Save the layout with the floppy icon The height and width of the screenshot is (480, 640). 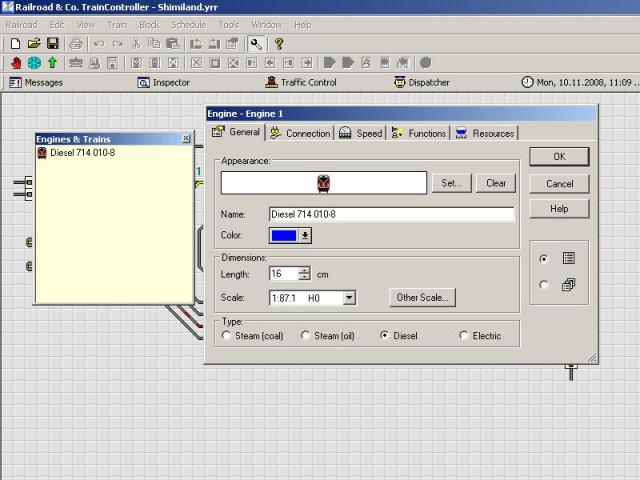click(53, 44)
